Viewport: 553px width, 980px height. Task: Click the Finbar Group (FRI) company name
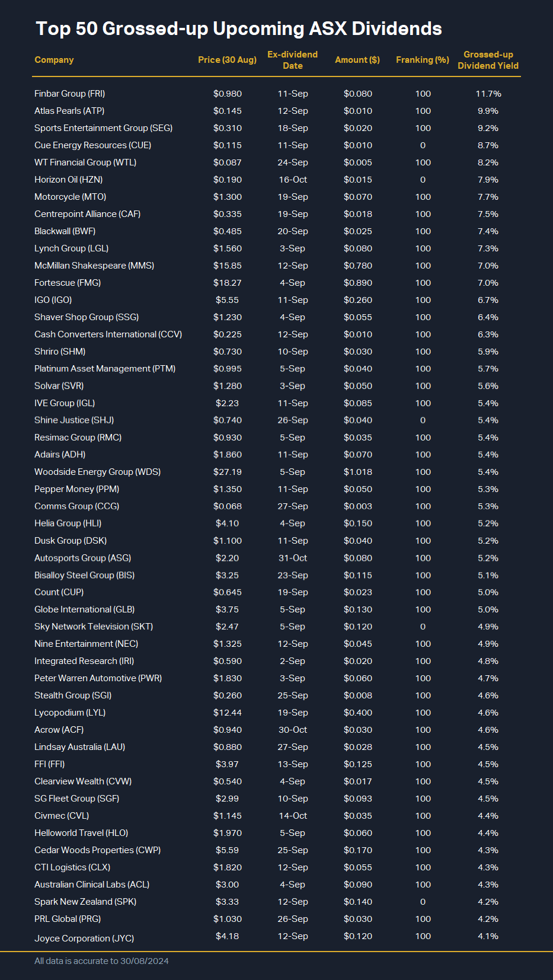point(69,94)
